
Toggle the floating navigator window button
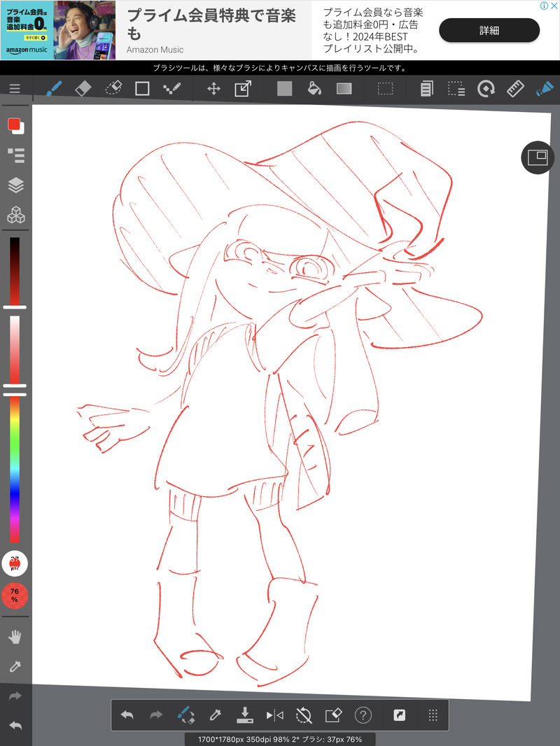tap(538, 157)
